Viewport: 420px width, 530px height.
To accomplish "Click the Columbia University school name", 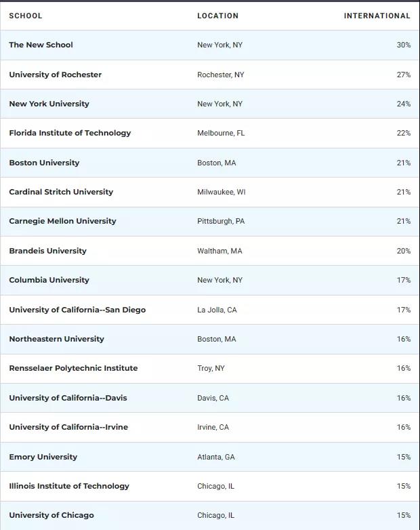I will pos(49,280).
